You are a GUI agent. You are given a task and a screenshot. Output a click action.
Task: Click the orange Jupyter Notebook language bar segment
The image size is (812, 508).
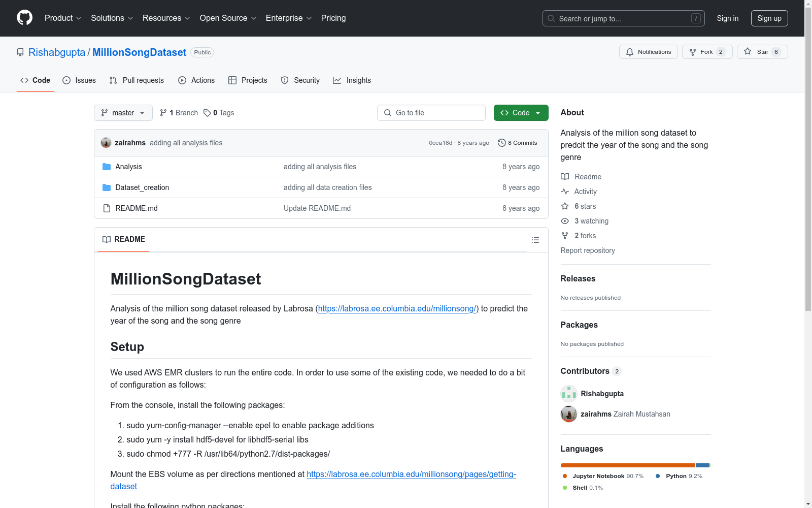click(x=628, y=465)
